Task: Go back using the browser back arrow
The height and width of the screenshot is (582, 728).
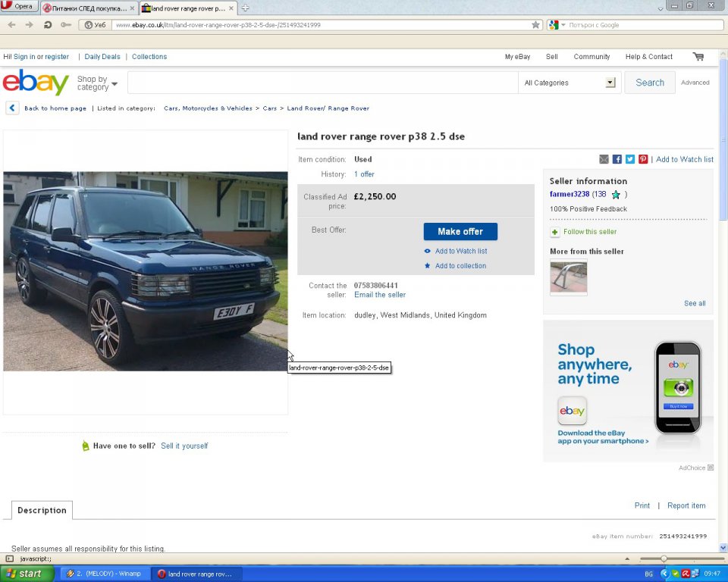Action: click(x=12, y=24)
